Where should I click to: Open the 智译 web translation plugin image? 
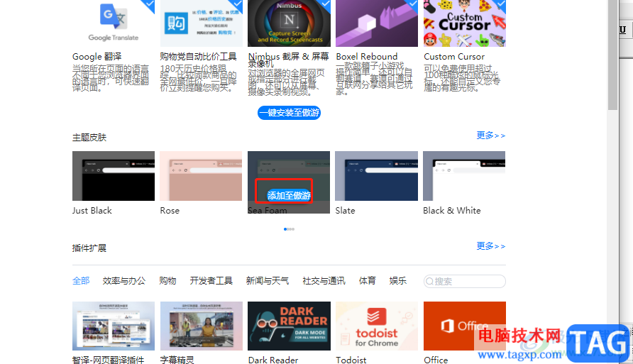(114, 326)
